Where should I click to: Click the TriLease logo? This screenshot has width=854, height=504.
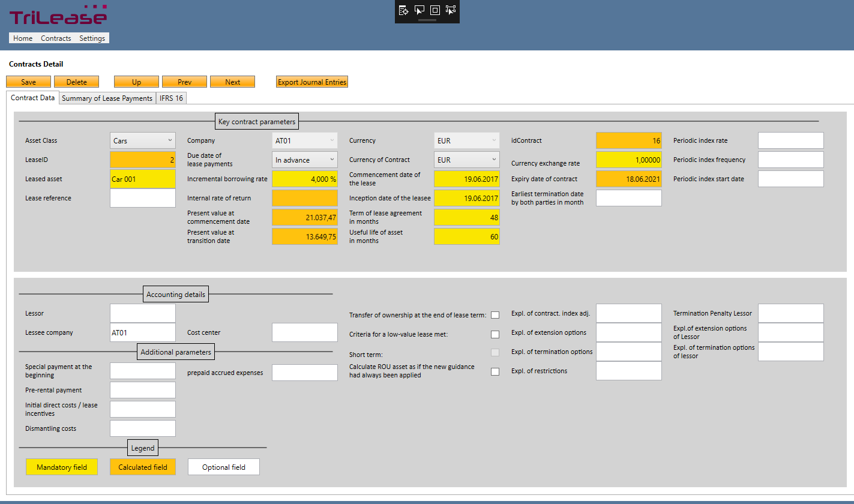click(58, 16)
